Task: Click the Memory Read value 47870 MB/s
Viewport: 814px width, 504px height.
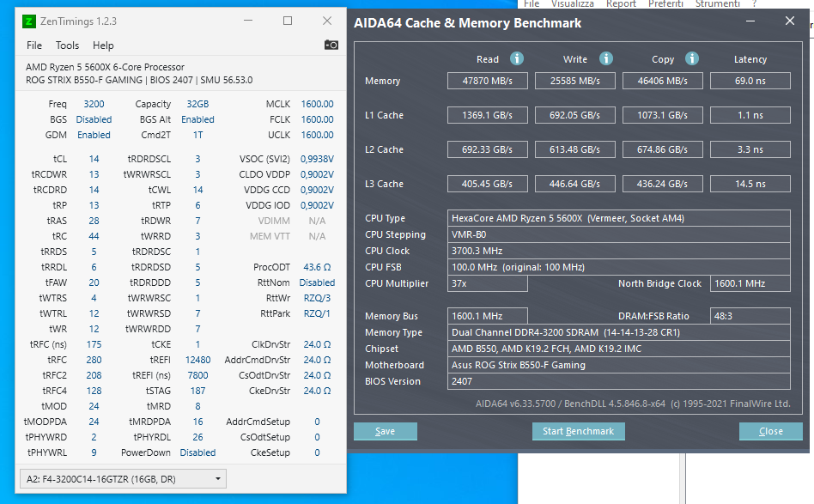Action: [488, 81]
